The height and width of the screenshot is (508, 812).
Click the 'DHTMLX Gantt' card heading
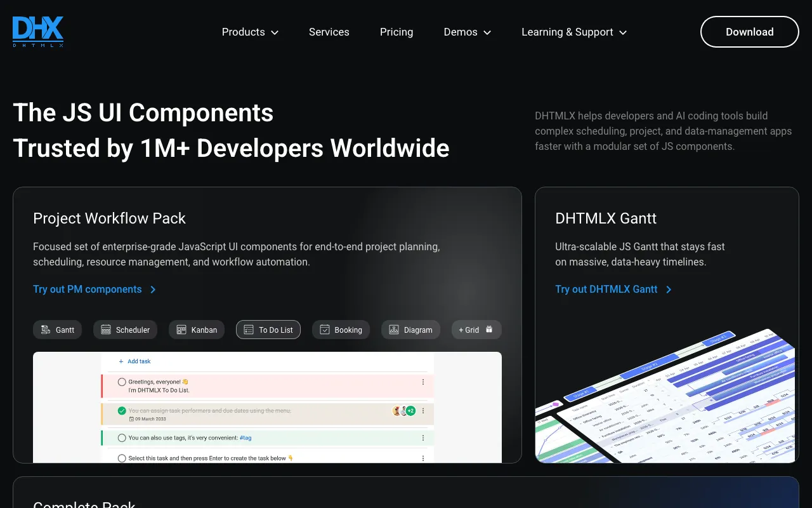click(606, 218)
